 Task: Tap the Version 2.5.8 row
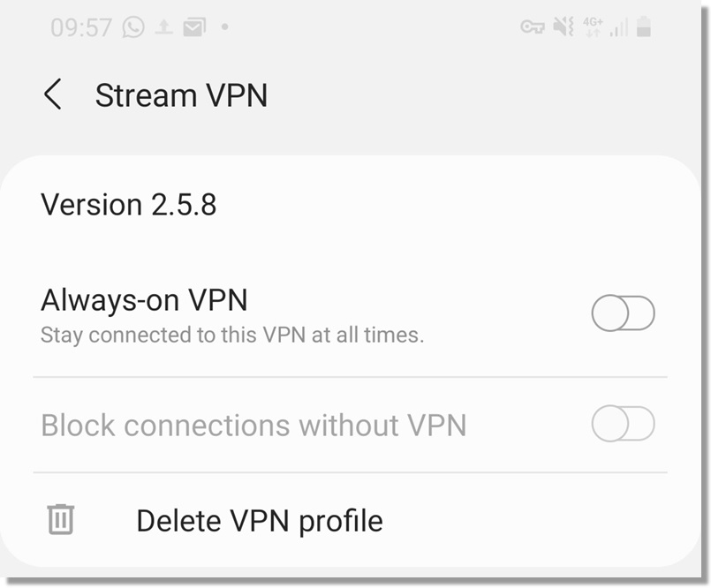129,205
